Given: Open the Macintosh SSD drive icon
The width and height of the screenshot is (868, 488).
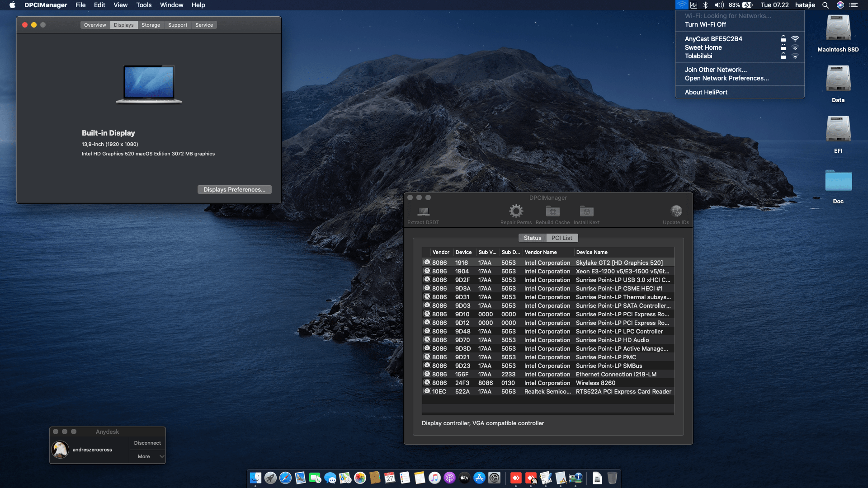Looking at the screenshot, I should [x=838, y=28].
